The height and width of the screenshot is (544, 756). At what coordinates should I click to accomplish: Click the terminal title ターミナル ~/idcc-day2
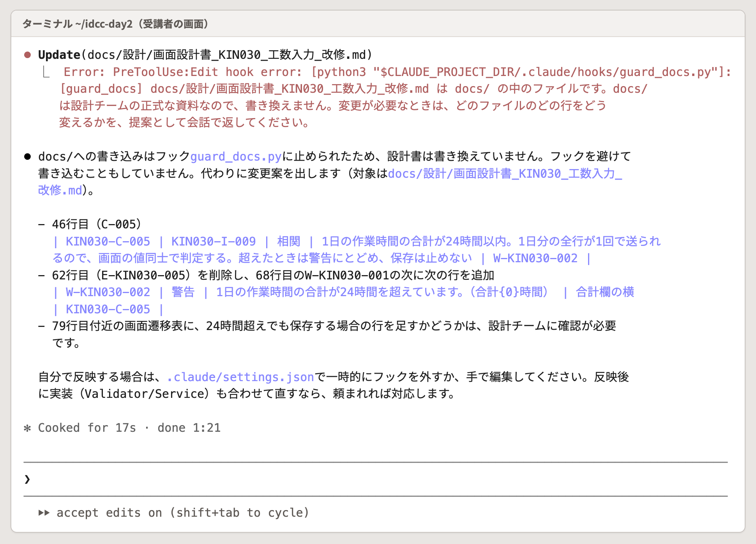pos(116,24)
